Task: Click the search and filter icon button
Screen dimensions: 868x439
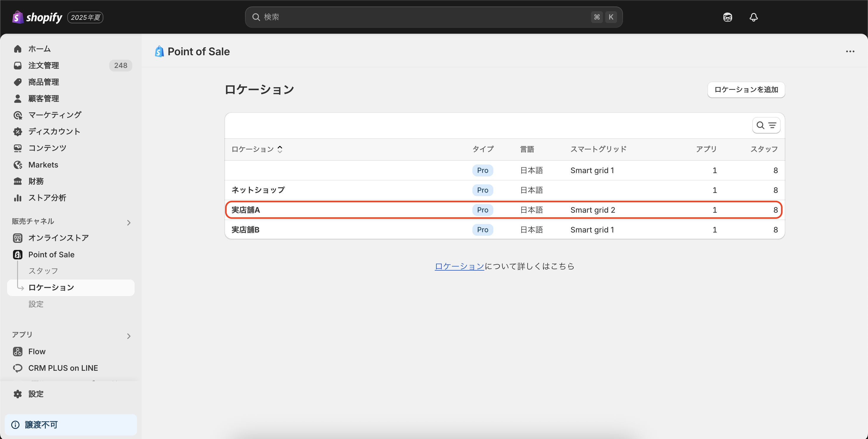Action: pyautogui.click(x=766, y=126)
